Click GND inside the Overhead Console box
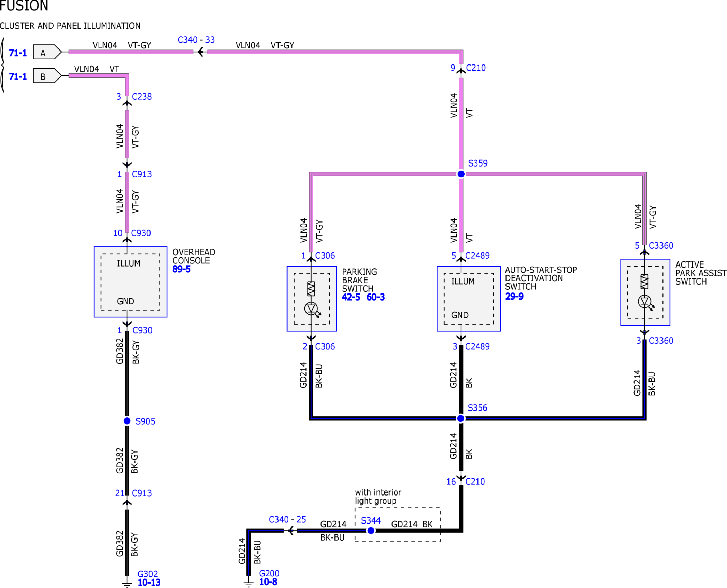The height and width of the screenshot is (588, 727). pyautogui.click(x=126, y=301)
